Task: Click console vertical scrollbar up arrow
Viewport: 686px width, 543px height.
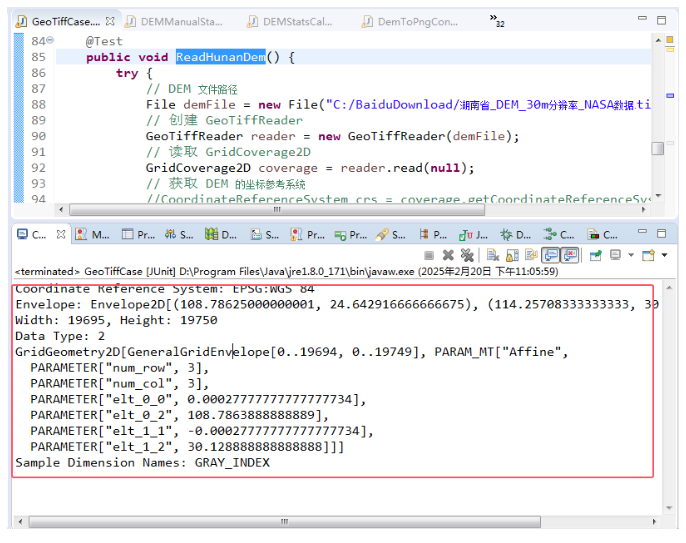Action: coord(669,288)
